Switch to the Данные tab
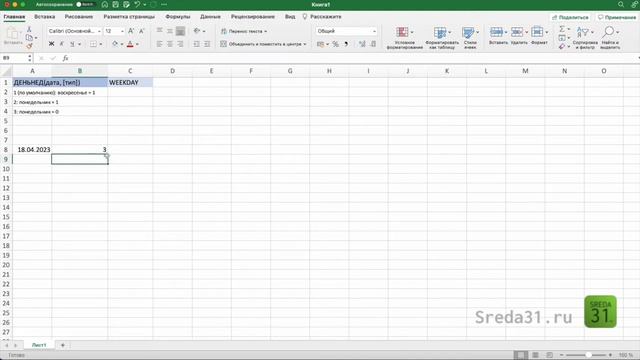Screen dimensions: 640x360 (210, 17)
